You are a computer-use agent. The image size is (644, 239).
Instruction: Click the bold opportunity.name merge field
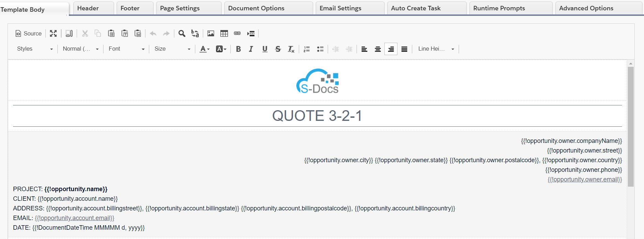click(76, 189)
